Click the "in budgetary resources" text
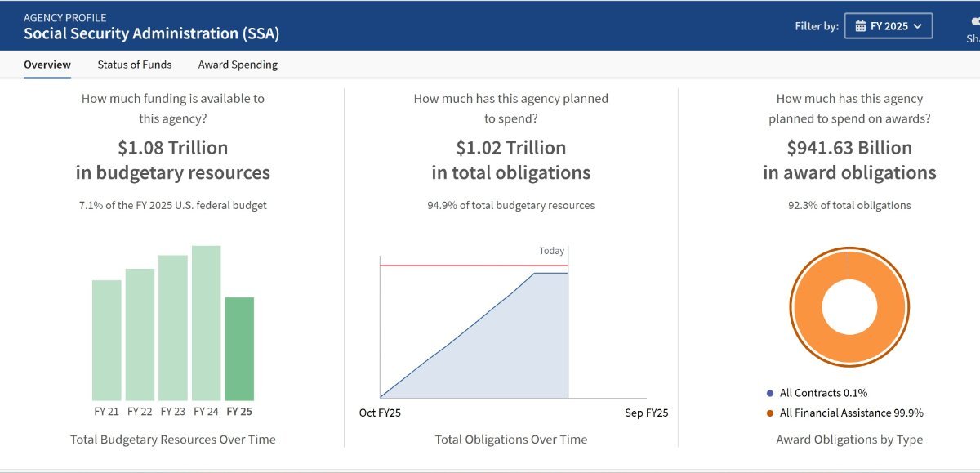 (173, 173)
